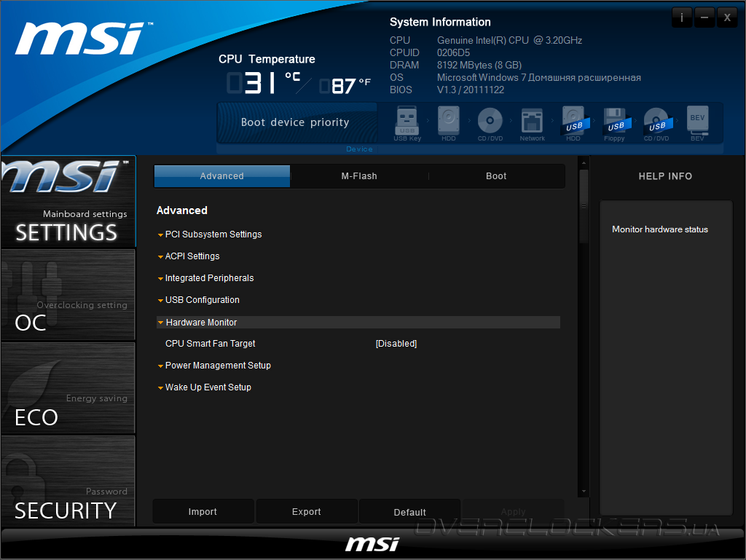
Task: Click the Boot device priority label
Action: point(295,122)
